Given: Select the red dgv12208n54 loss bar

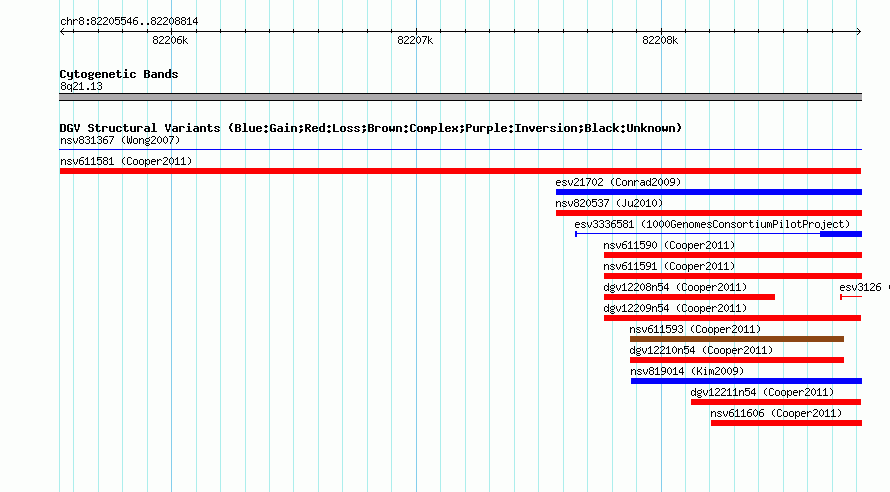Looking at the screenshot, I should tap(689, 297).
